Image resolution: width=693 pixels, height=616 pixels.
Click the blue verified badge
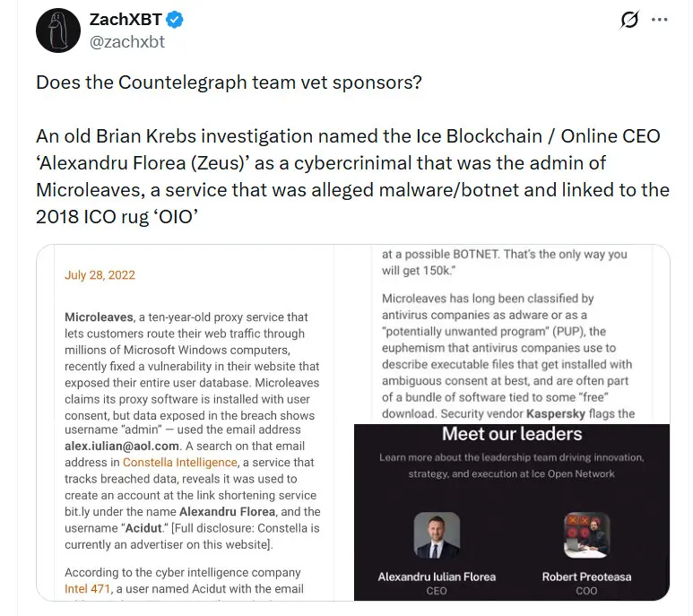tap(176, 19)
